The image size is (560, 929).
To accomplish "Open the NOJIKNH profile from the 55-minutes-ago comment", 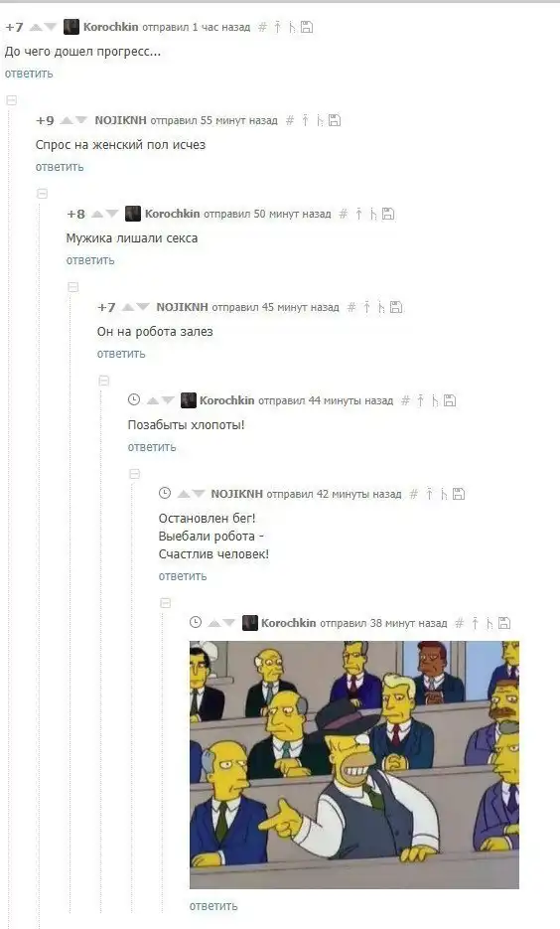I will point(121,120).
